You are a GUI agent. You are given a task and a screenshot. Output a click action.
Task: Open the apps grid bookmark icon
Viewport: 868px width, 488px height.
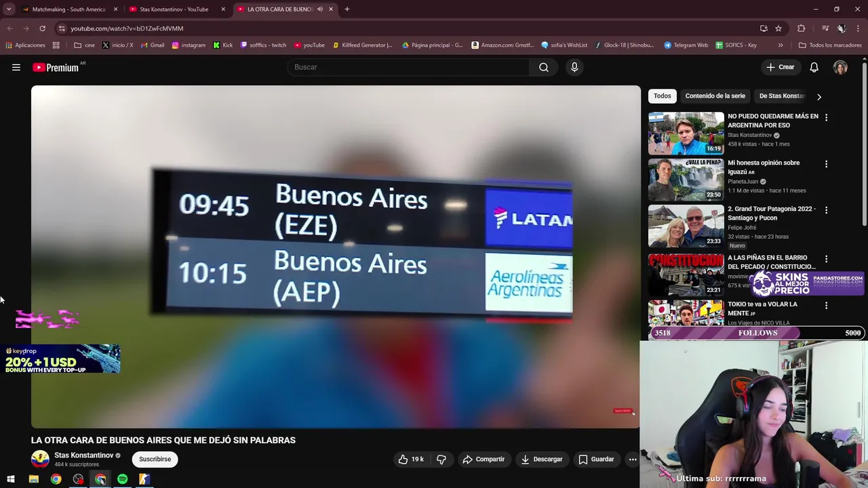tap(56, 45)
